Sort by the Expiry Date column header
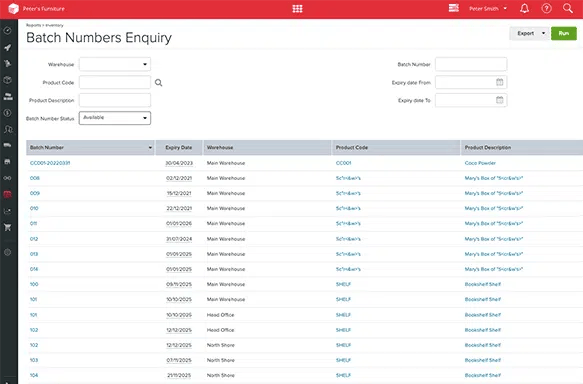Viewport: 583px width, 384px height. click(x=179, y=148)
